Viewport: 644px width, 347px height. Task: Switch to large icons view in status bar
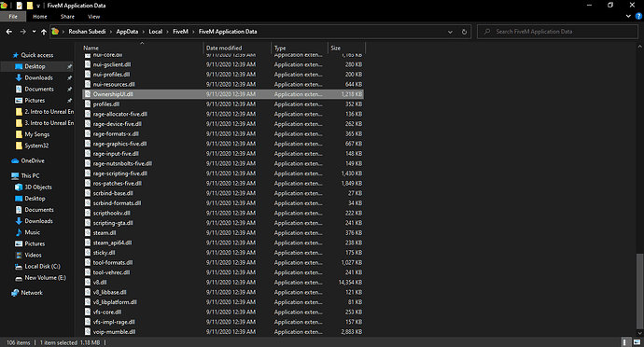(637, 342)
